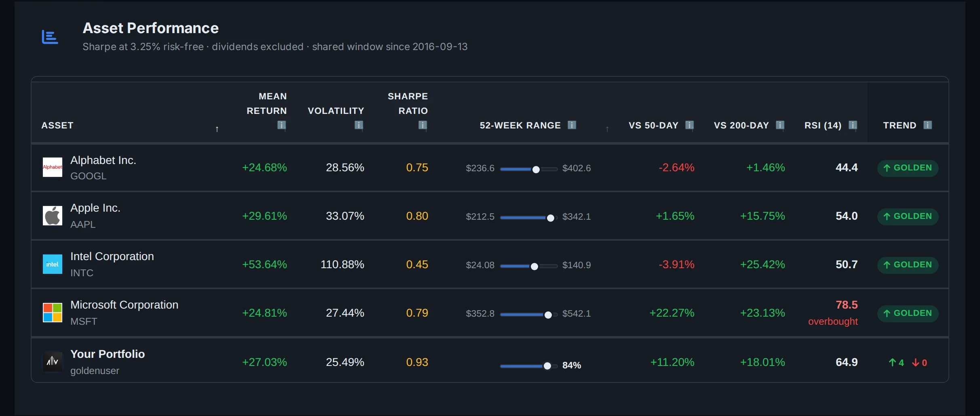Sort by VS 50-Day header
This screenshot has width=980, height=416.
653,125
